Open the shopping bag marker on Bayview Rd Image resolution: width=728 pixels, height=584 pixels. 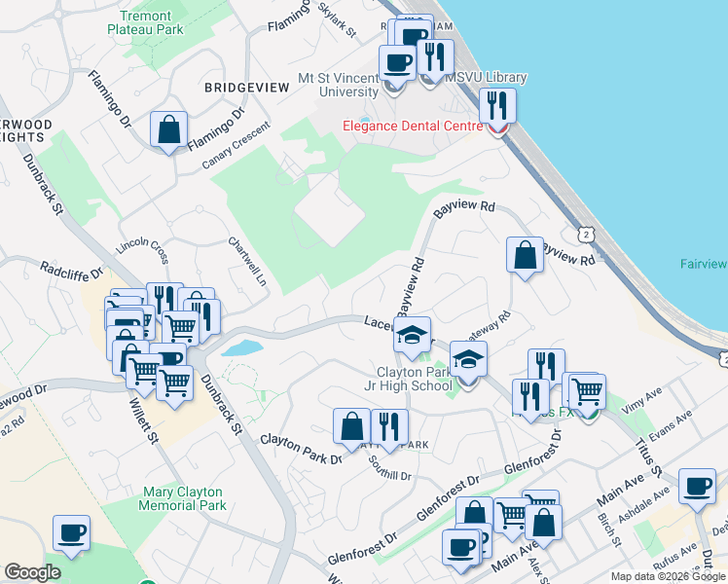526,256
